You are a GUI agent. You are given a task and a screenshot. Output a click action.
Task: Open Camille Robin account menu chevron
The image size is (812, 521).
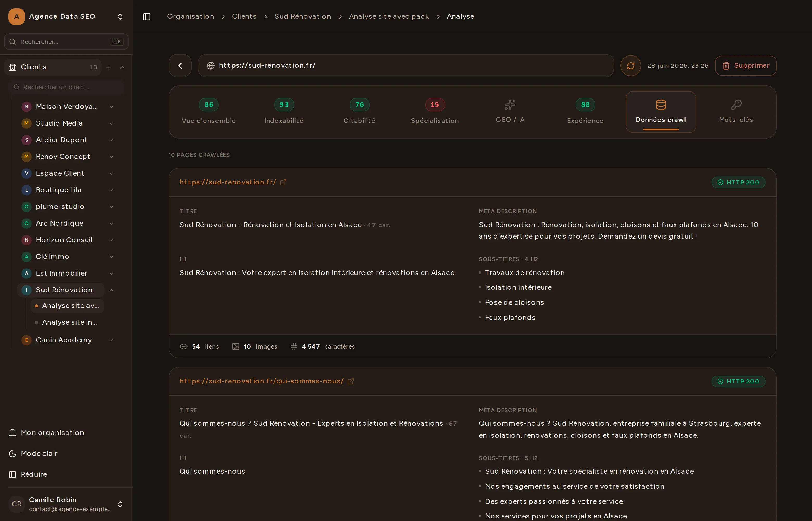point(120,504)
